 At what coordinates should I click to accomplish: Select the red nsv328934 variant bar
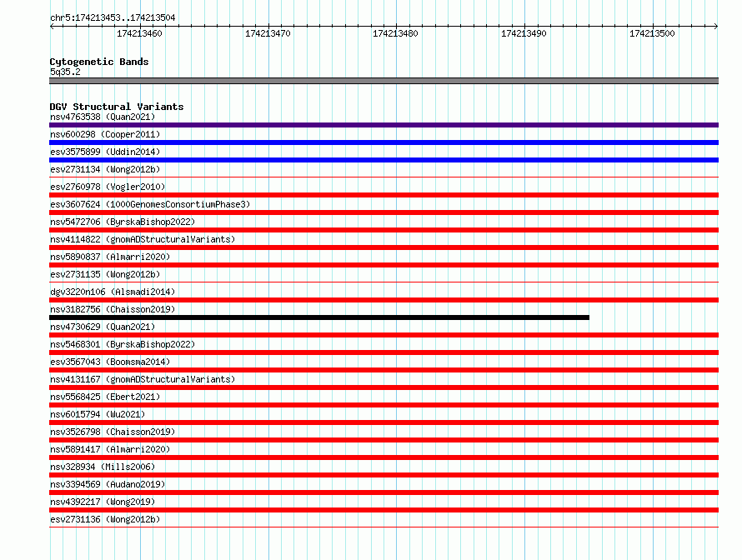[384, 475]
